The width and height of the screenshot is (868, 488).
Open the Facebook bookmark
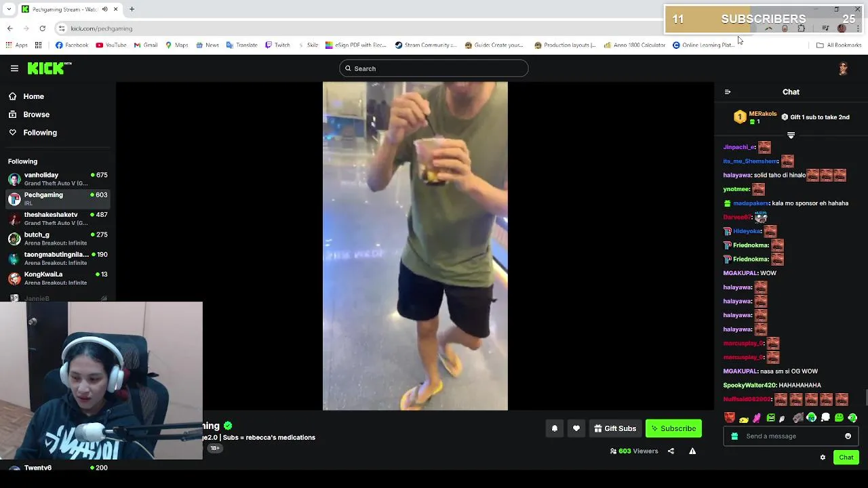pos(72,45)
